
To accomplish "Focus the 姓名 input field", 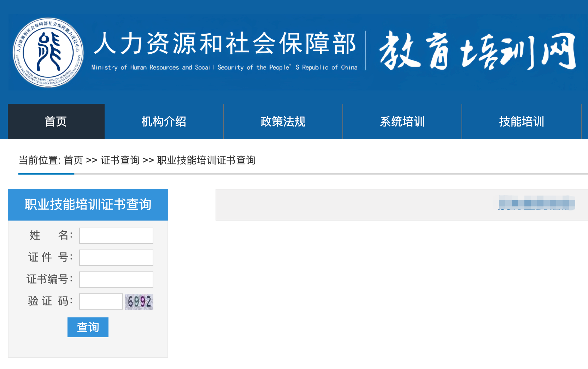I will (x=116, y=236).
